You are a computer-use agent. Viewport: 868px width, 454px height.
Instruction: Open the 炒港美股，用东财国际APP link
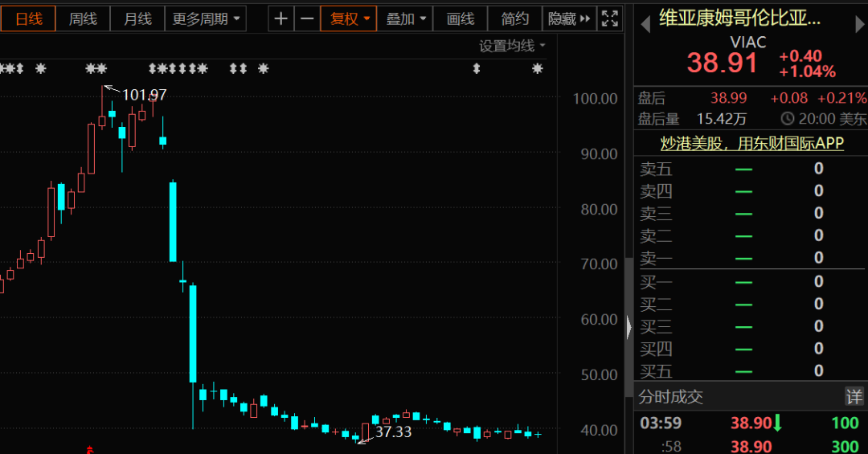(x=751, y=143)
